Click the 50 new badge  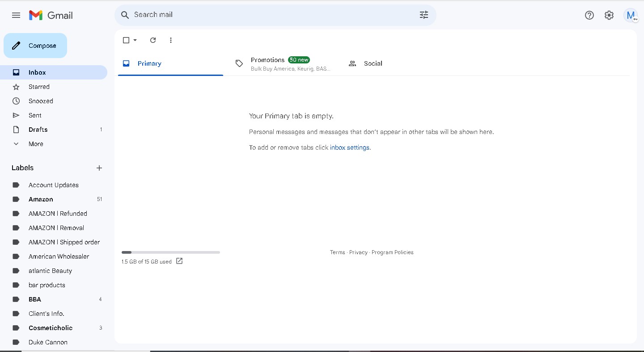click(x=299, y=60)
